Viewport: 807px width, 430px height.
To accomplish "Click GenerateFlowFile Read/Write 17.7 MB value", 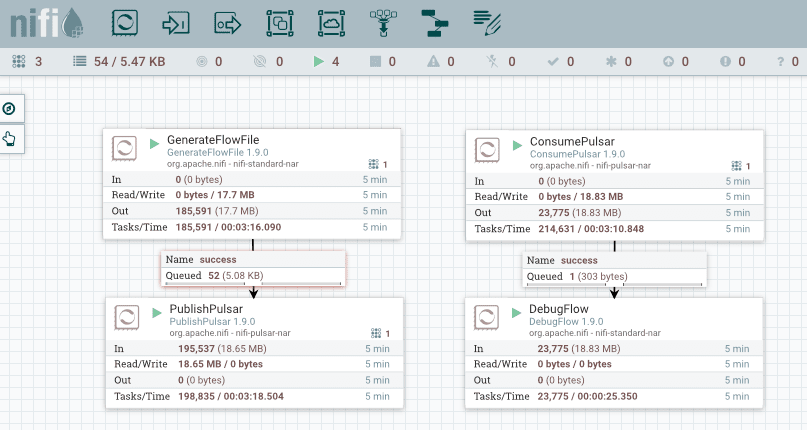I will [x=236, y=195].
